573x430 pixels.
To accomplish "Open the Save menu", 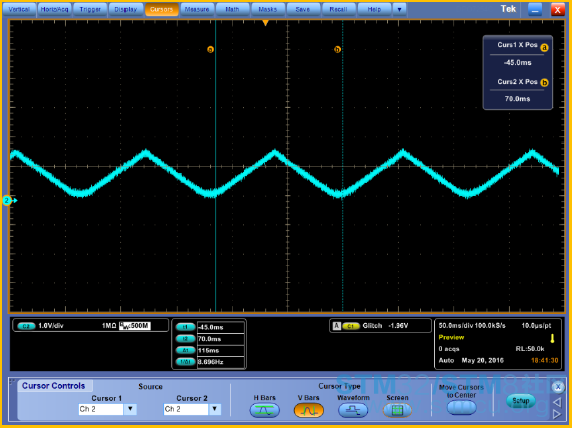I will [x=303, y=9].
